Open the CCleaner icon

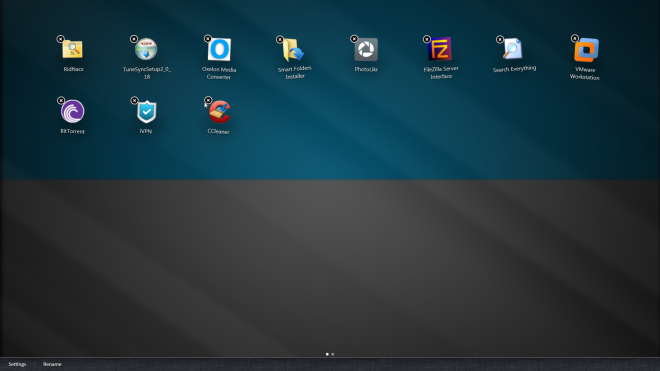pyautogui.click(x=219, y=112)
